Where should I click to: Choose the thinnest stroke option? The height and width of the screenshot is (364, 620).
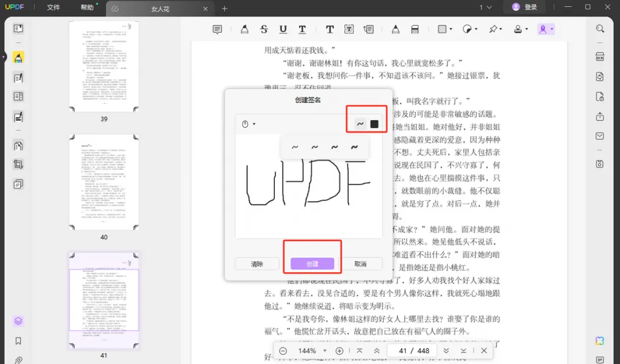click(295, 148)
